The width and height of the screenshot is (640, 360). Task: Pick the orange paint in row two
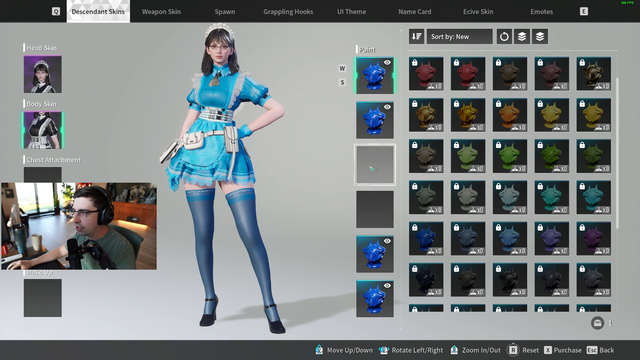pos(510,115)
